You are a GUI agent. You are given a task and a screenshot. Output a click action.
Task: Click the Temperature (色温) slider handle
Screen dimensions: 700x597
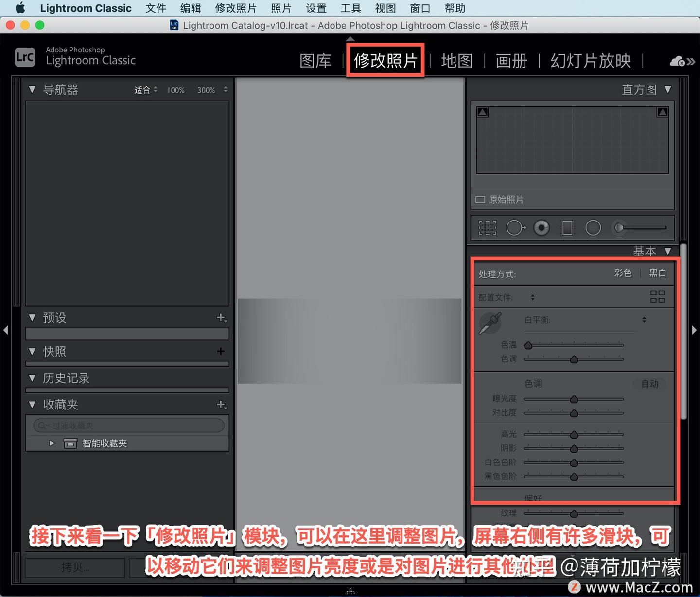528,345
